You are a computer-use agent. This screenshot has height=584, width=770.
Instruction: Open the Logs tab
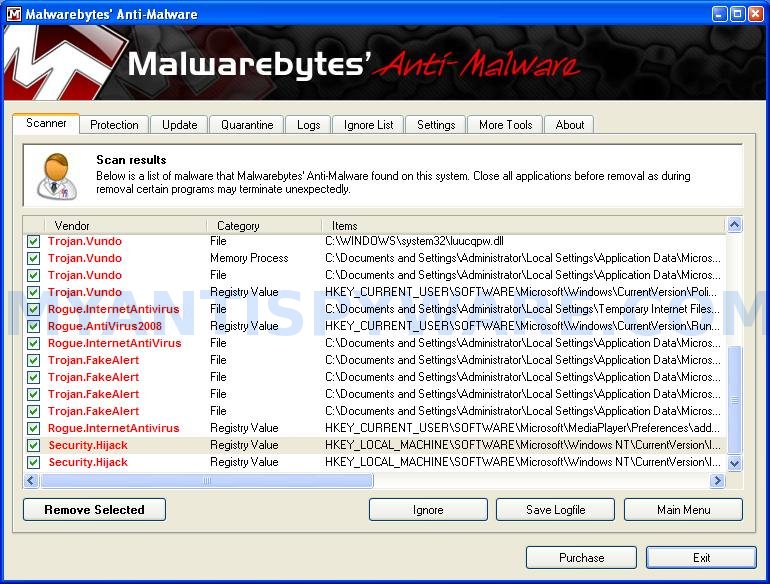point(308,125)
